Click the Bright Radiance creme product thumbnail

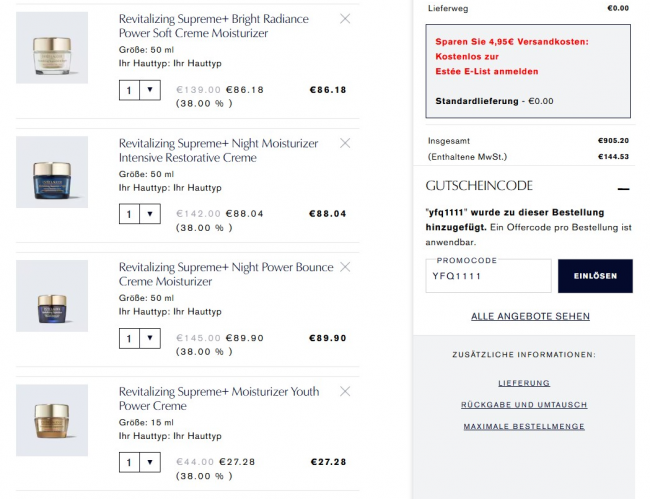pos(52,48)
